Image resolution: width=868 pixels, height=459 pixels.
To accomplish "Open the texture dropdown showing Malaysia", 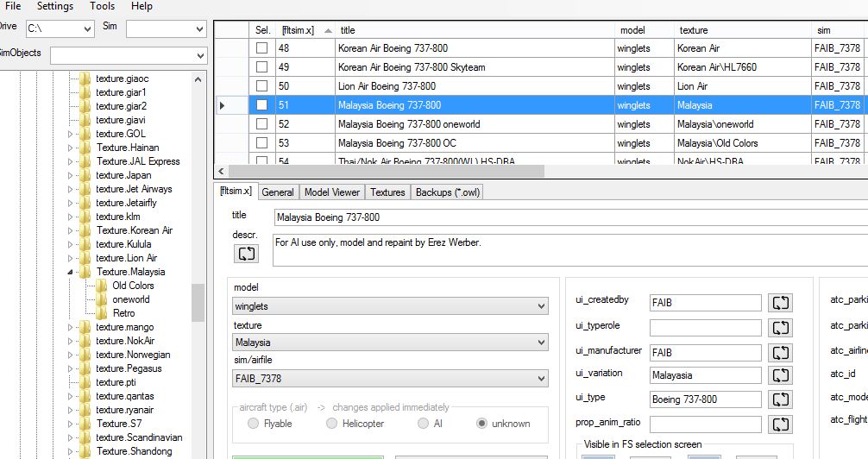I will tap(390, 343).
